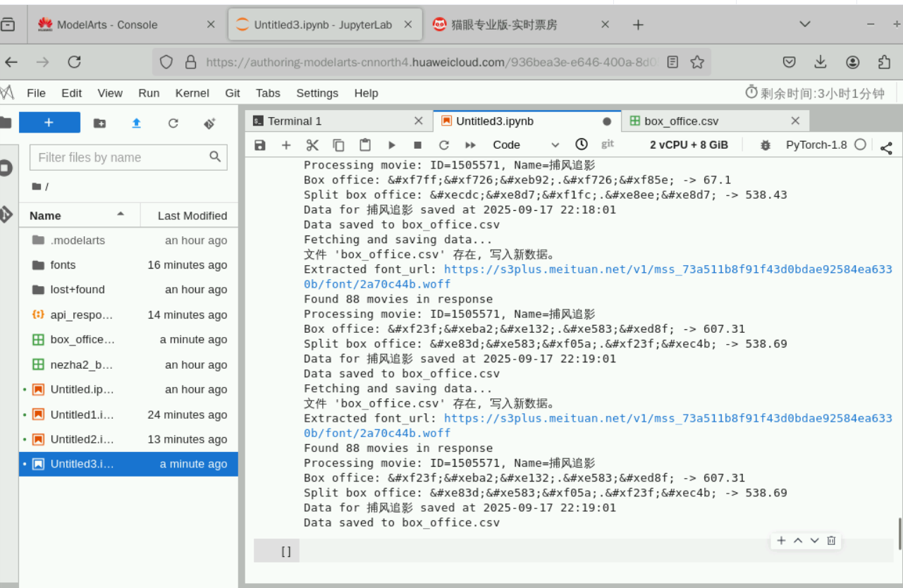Open new launcher with blue plus button
Screen dimensions: 903x588
(49, 123)
